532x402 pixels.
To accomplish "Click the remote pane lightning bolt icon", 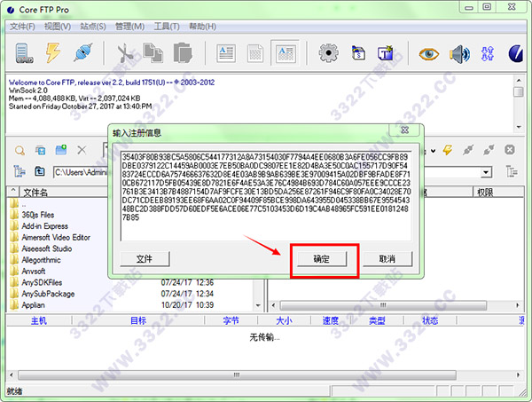I will click(x=448, y=150).
